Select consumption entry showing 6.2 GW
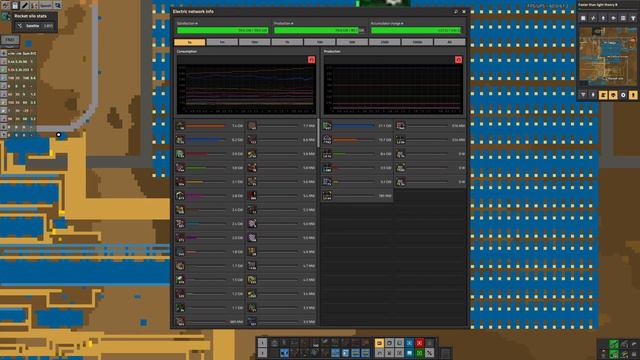The width and height of the screenshot is (640, 360). tap(210, 140)
